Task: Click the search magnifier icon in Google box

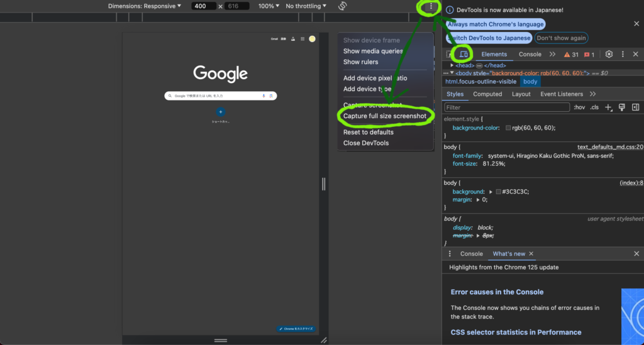Action: pos(170,96)
